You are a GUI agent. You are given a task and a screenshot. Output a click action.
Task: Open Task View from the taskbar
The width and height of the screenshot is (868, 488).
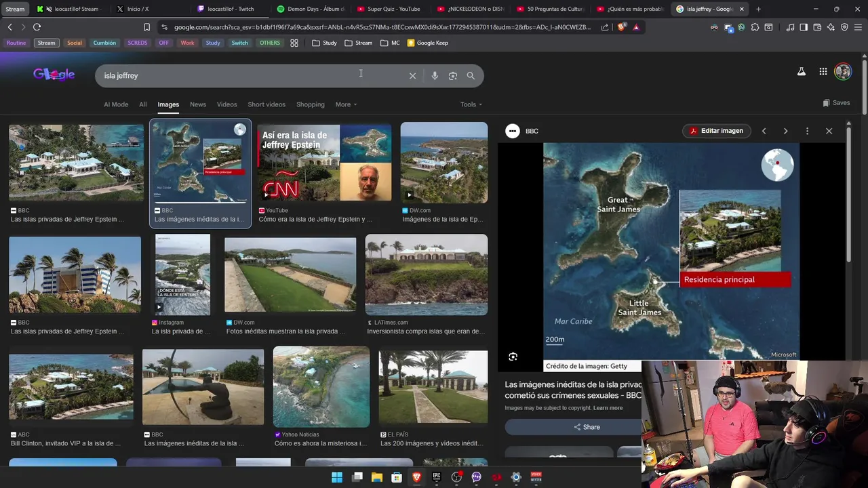357,477
